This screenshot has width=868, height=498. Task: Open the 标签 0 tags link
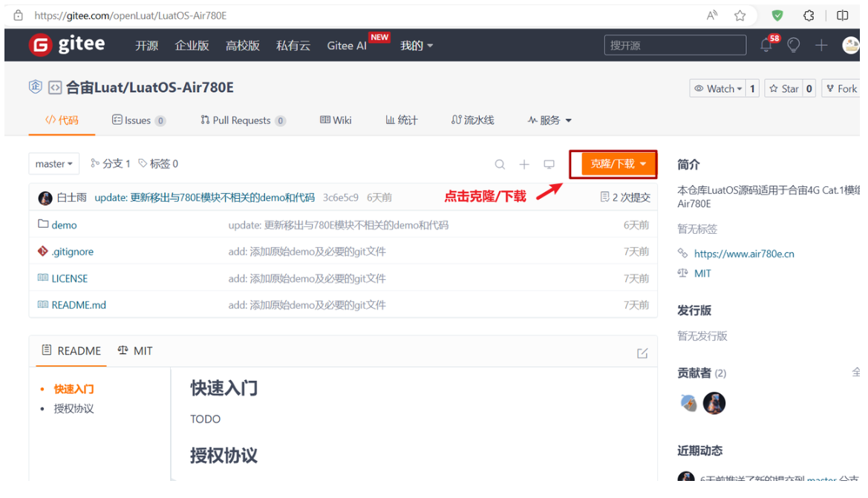click(x=158, y=164)
